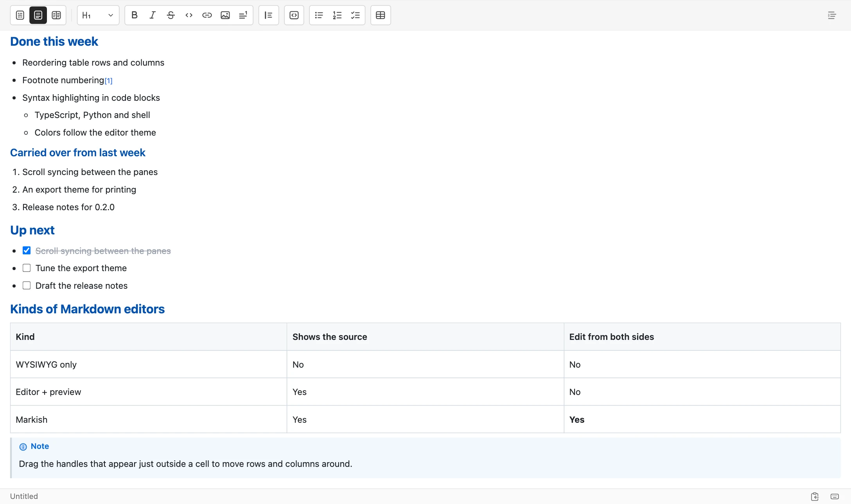The image size is (851, 504).
Task: Click the Untitled document name
Action: pyautogui.click(x=24, y=496)
